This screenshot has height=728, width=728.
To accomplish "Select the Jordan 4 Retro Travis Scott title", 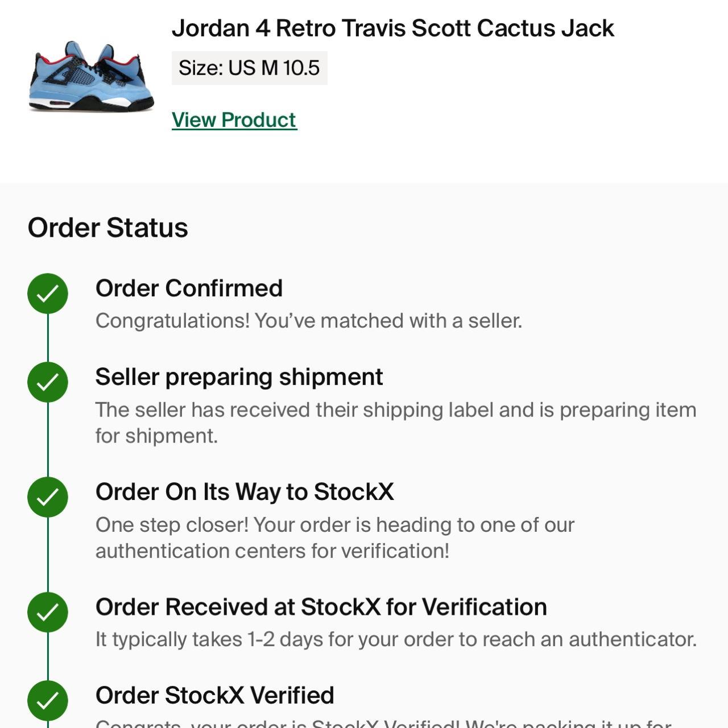I will pos(392,28).
